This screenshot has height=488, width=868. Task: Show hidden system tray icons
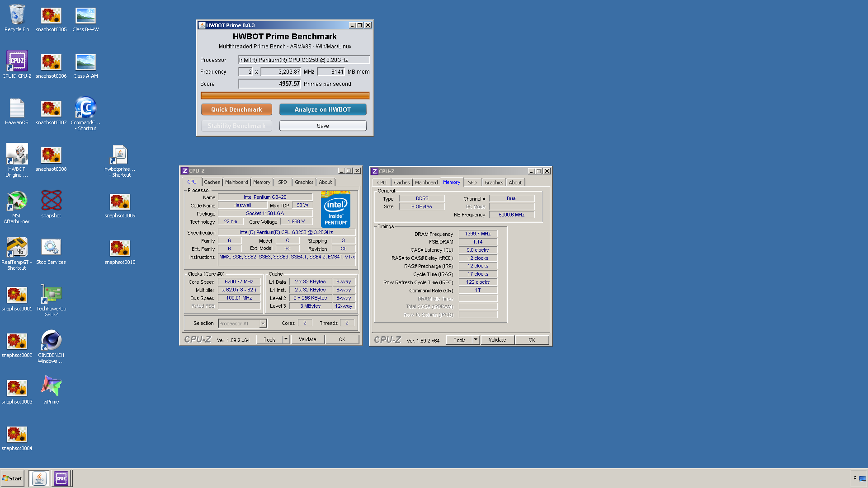855,478
